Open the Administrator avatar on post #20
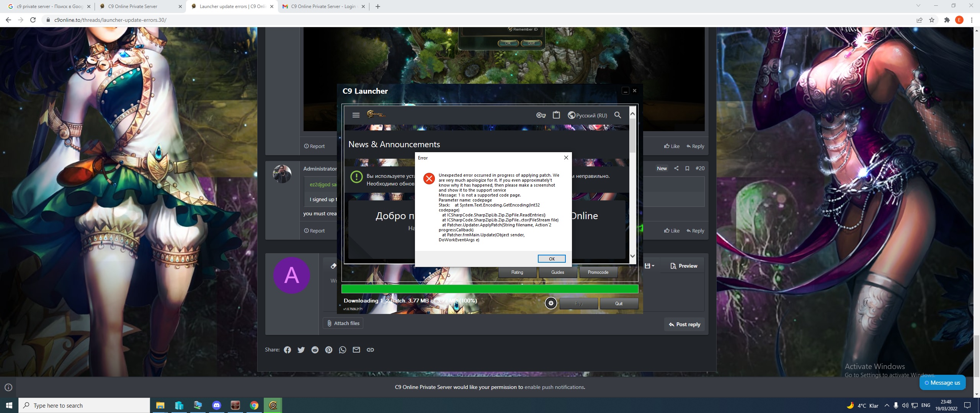Screen dimensions: 980x413 [x=282, y=174]
